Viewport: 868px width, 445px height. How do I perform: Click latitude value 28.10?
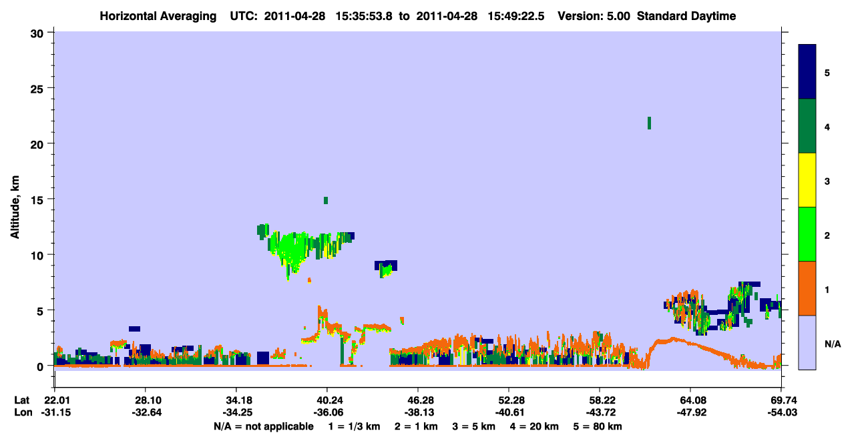[146, 400]
